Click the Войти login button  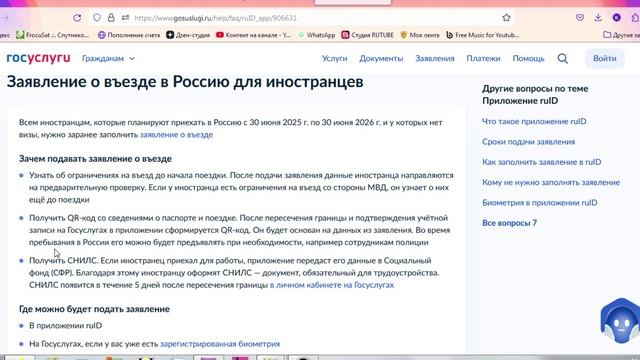coord(604,58)
